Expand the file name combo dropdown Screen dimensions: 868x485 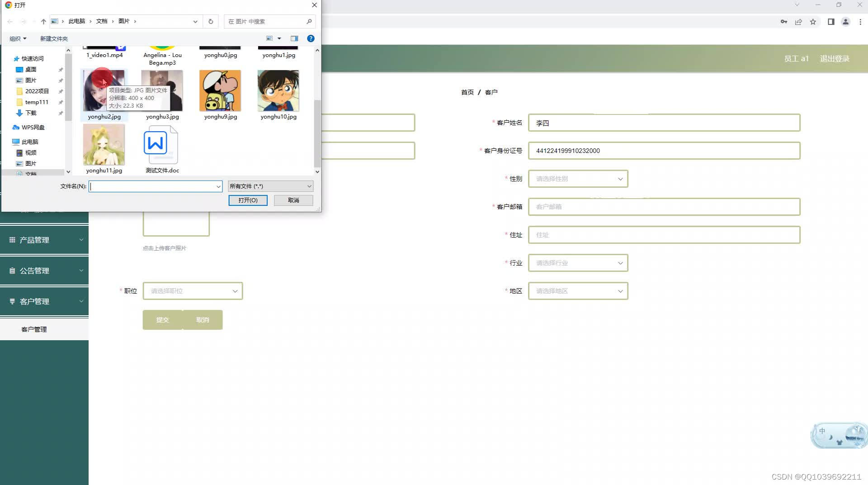(x=219, y=186)
